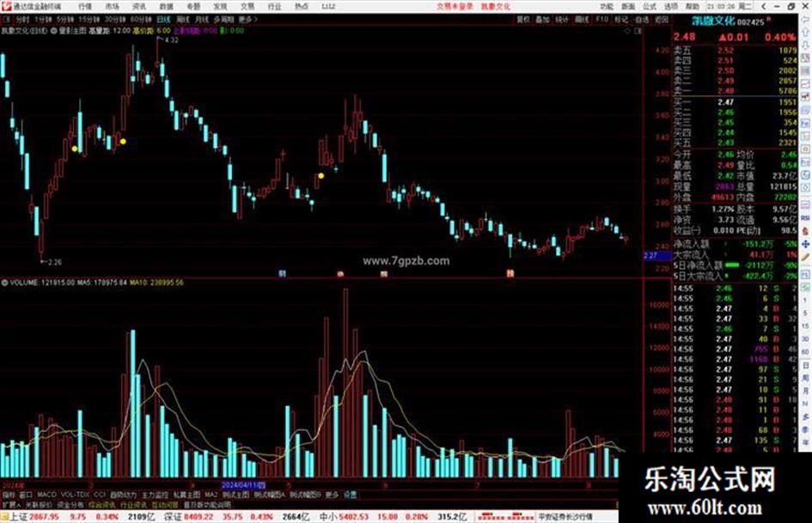
Task: Switch to the 60分钟 period tab
Action: [141, 19]
